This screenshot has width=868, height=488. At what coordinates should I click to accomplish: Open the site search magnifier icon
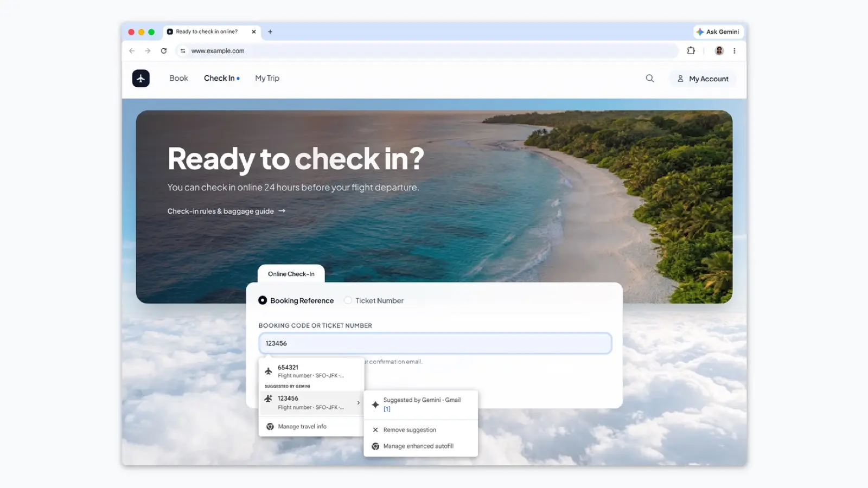[x=650, y=78]
